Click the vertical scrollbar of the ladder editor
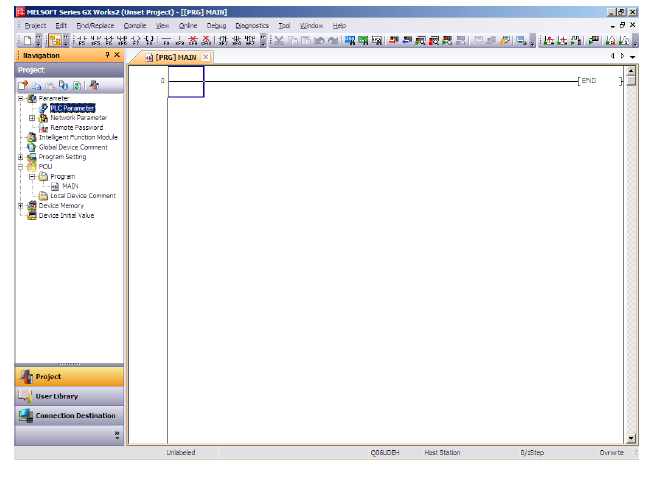This screenshot has height=478, width=663. tap(631, 250)
